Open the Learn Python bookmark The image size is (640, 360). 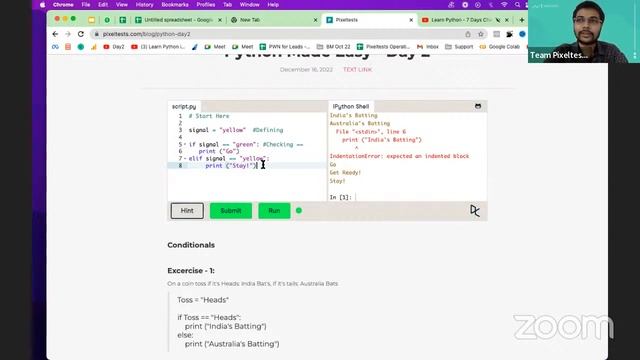click(x=158, y=47)
